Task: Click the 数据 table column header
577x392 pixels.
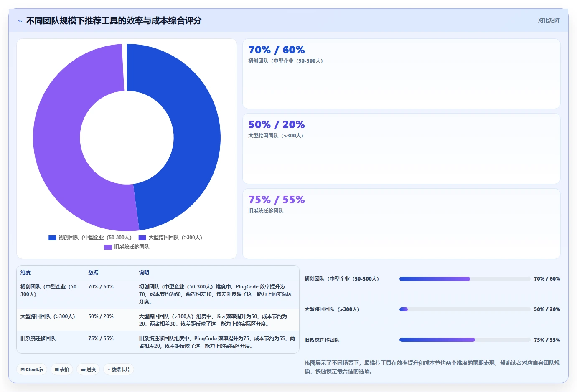Action: coord(93,273)
